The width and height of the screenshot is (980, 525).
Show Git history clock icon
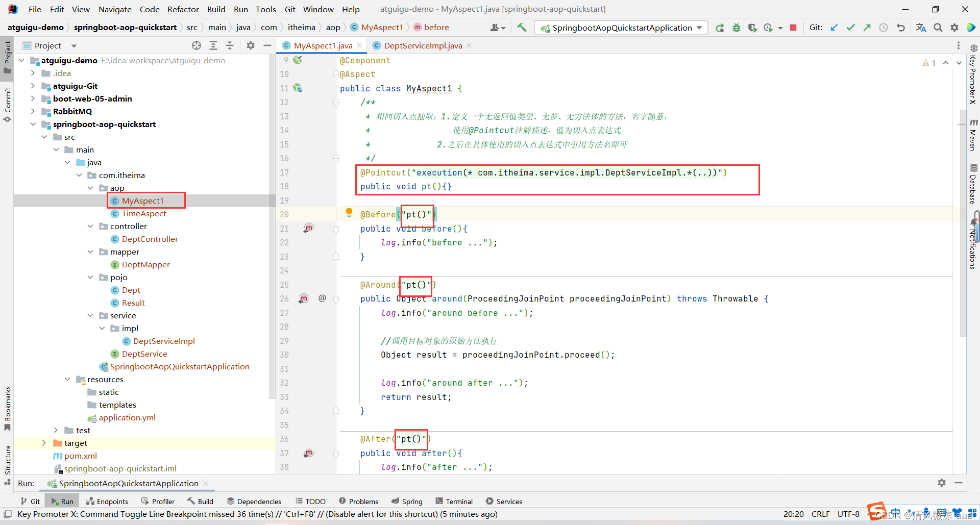(884, 28)
